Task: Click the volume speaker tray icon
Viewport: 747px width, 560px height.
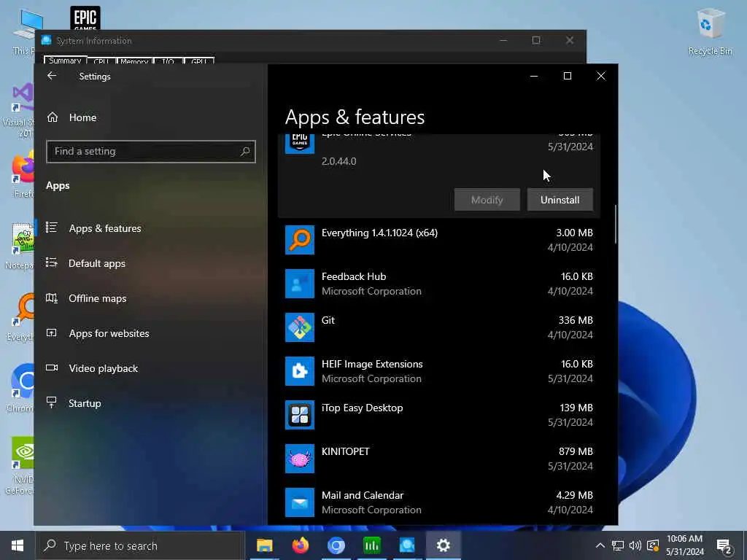Action: pyautogui.click(x=635, y=545)
